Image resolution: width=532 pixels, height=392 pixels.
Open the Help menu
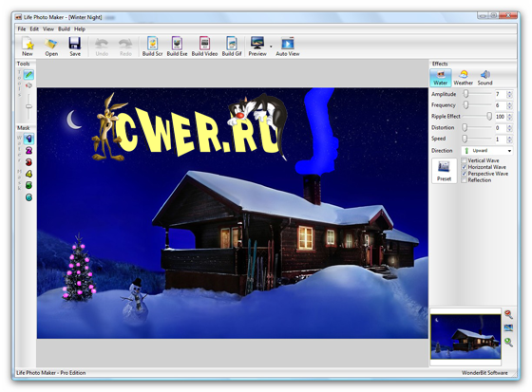80,28
